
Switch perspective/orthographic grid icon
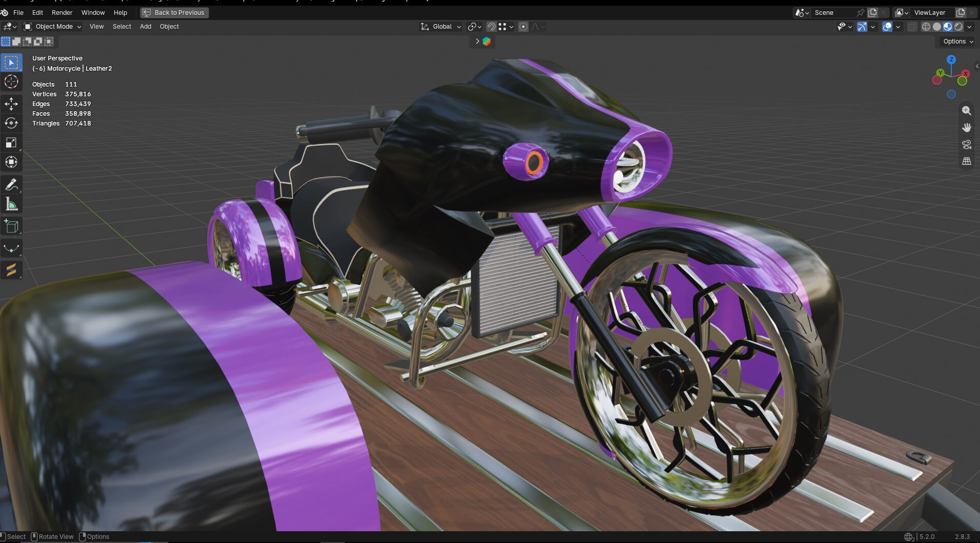click(x=967, y=161)
